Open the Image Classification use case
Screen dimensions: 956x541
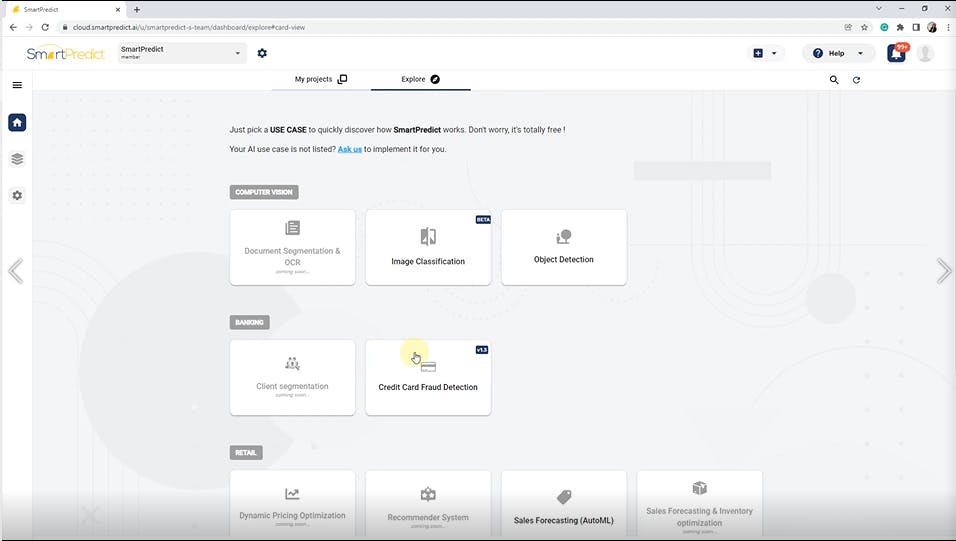pyautogui.click(x=428, y=247)
